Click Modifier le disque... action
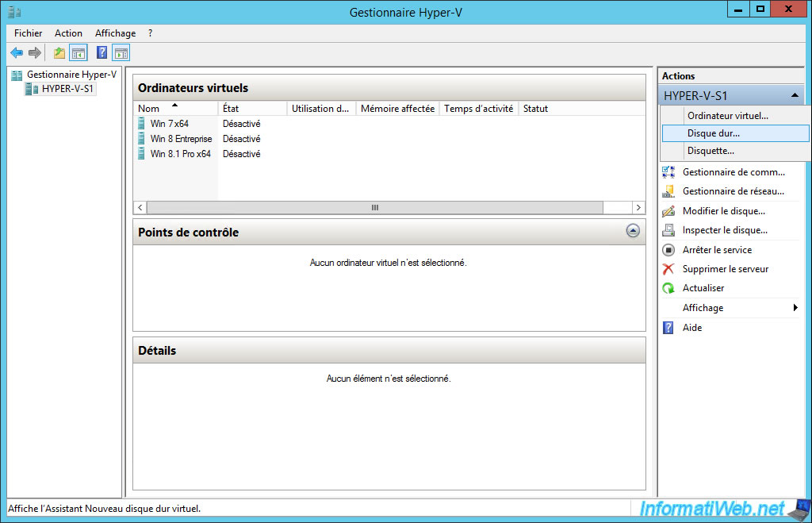Viewport: 812px width, 523px height. [x=723, y=211]
